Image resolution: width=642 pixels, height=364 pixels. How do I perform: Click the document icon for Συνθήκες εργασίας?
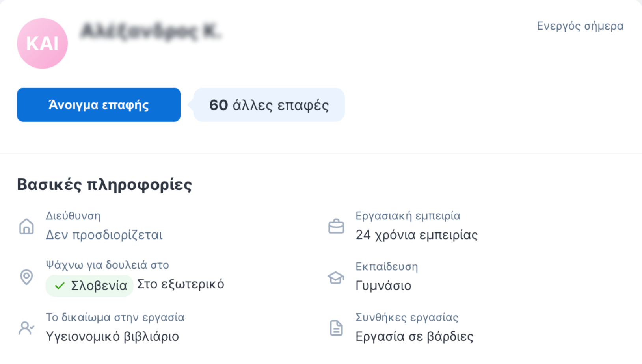336,328
